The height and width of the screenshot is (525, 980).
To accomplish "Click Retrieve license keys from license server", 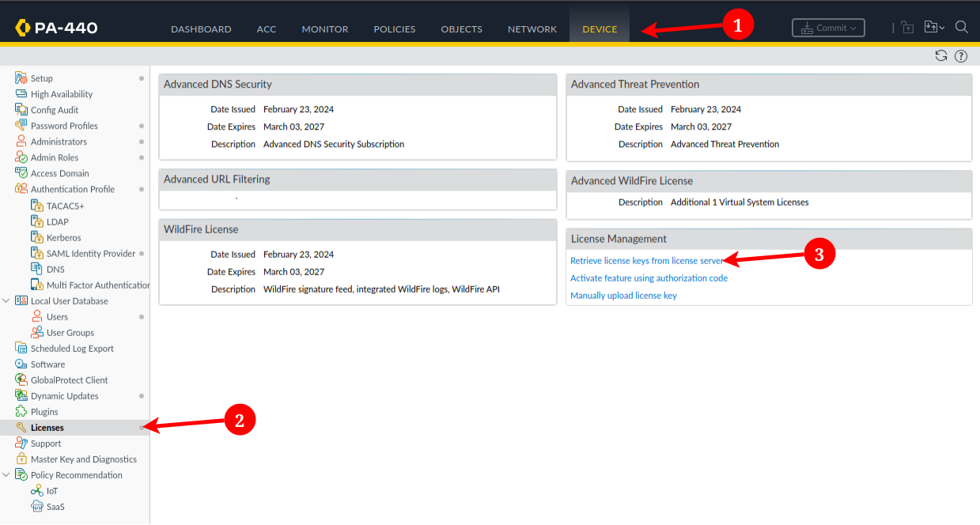I will coord(646,261).
